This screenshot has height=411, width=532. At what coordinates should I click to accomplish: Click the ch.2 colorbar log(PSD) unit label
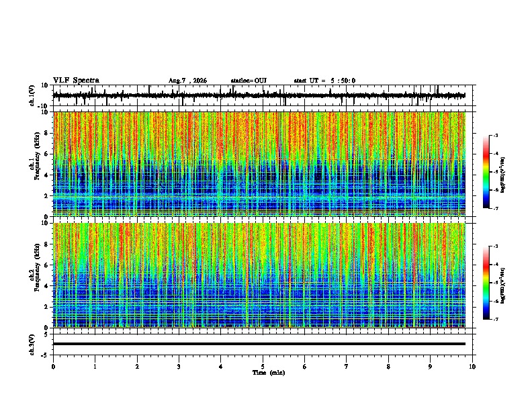tap(502, 286)
